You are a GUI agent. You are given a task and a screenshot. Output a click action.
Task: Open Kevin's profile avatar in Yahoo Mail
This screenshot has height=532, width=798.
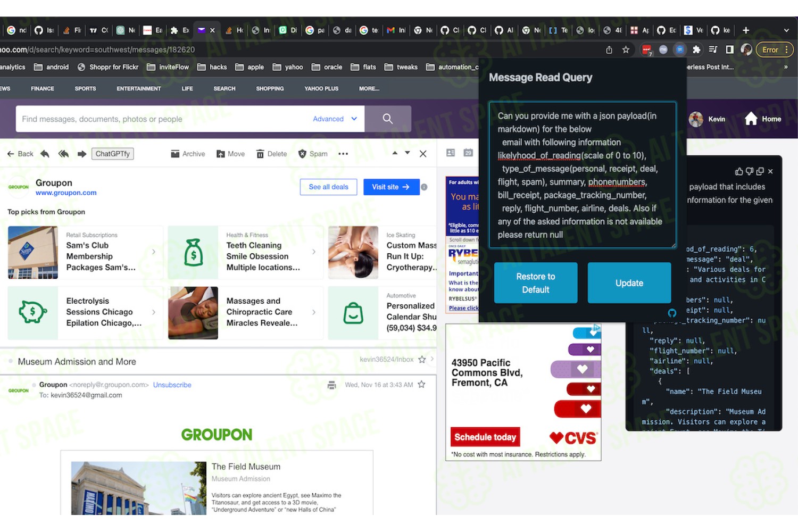pyautogui.click(x=696, y=119)
